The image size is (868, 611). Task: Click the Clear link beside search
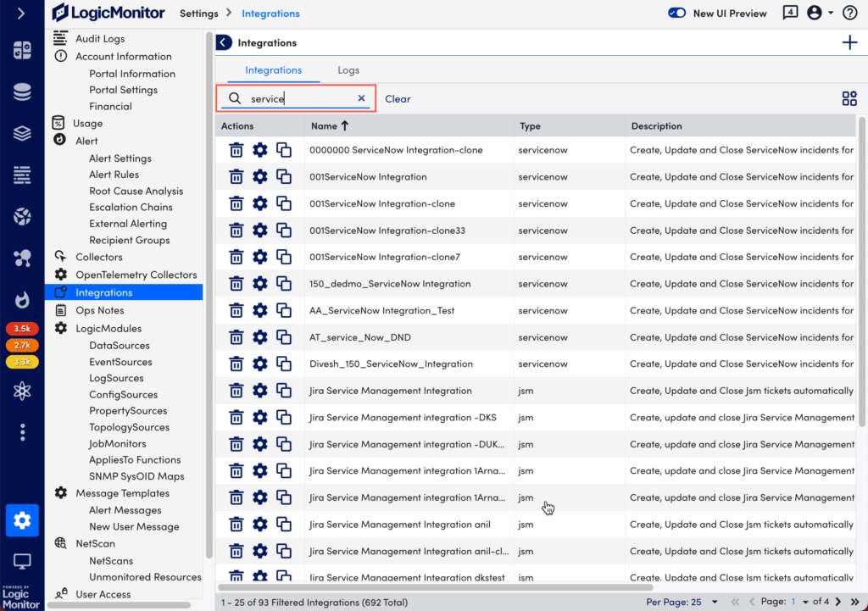(398, 99)
